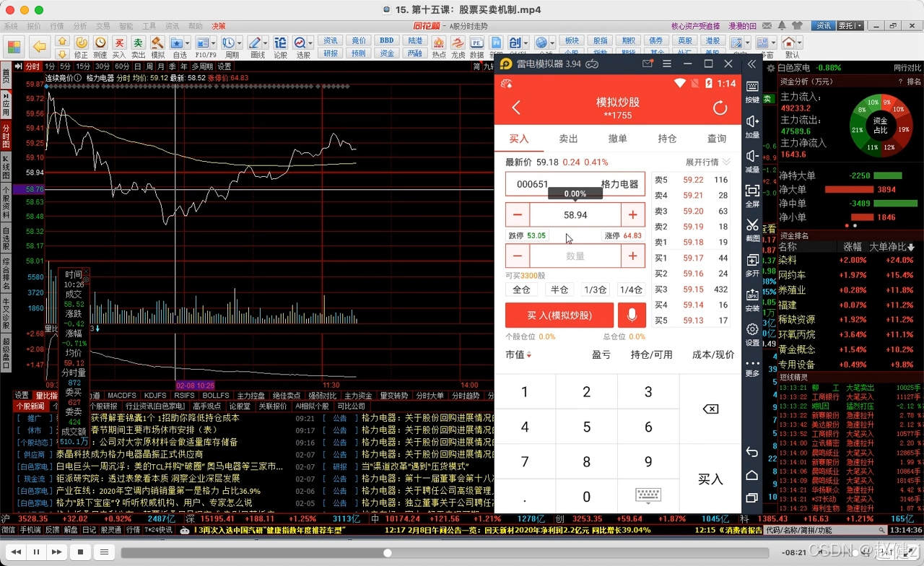Tap the backspace key on number pad
The image size is (924, 566).
[x=710, y=409]
